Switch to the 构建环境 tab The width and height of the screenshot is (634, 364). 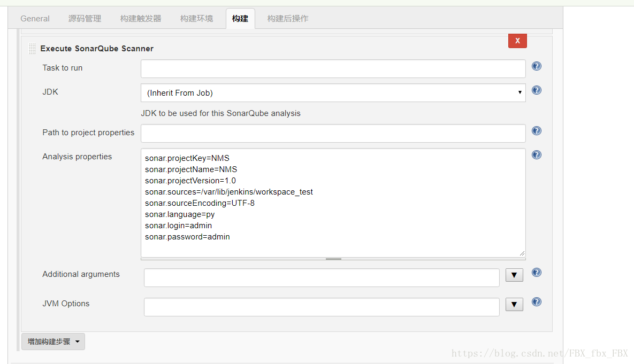click(x=196, y=19)
